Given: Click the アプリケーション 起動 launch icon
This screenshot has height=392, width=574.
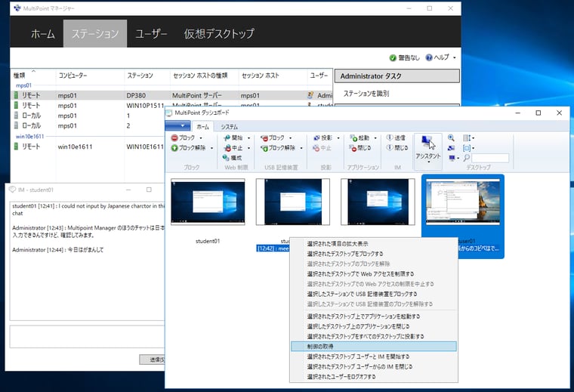Looking at the screenshot, I should pos(353,138).
